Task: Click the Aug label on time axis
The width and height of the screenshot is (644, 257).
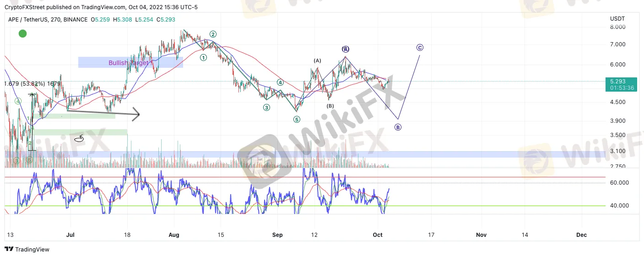Action: (174, 235)
